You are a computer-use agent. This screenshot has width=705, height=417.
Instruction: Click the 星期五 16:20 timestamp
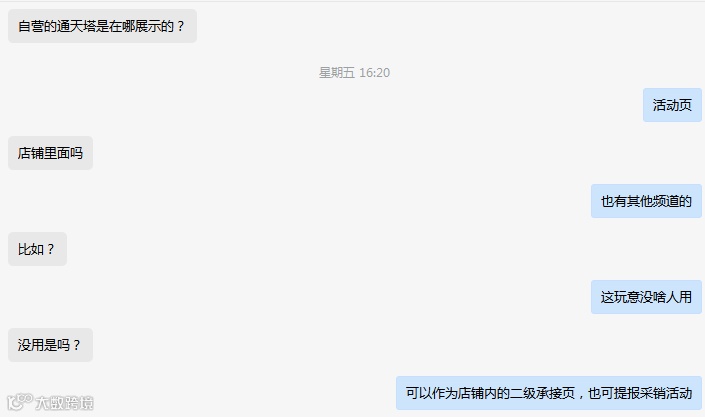tap(354, 72)
